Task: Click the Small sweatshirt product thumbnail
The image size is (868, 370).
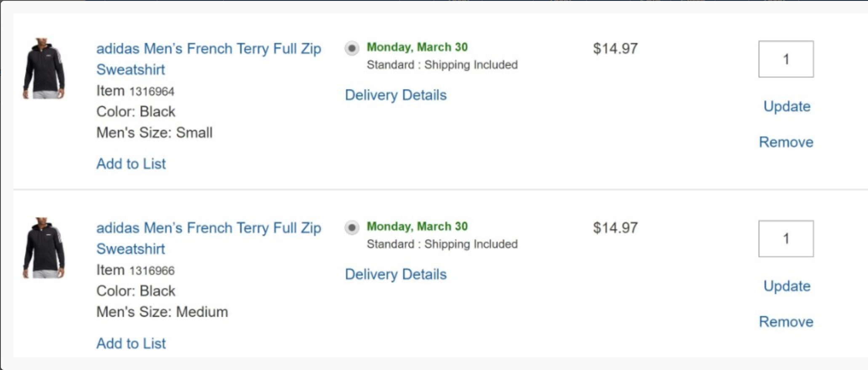Action: tap(44, 68)
